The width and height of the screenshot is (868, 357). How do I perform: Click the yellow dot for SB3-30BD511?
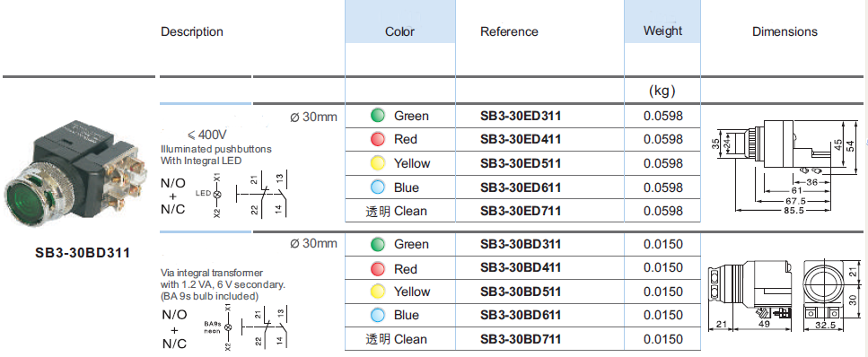tap(378, 292)
